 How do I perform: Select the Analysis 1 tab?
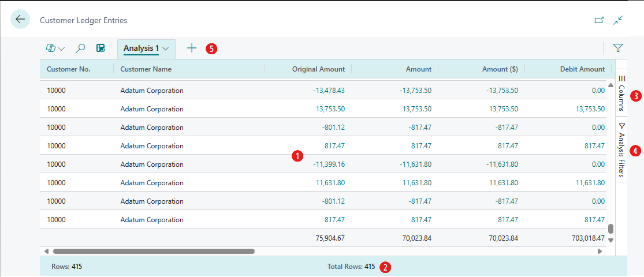click(x=141, y=48)
